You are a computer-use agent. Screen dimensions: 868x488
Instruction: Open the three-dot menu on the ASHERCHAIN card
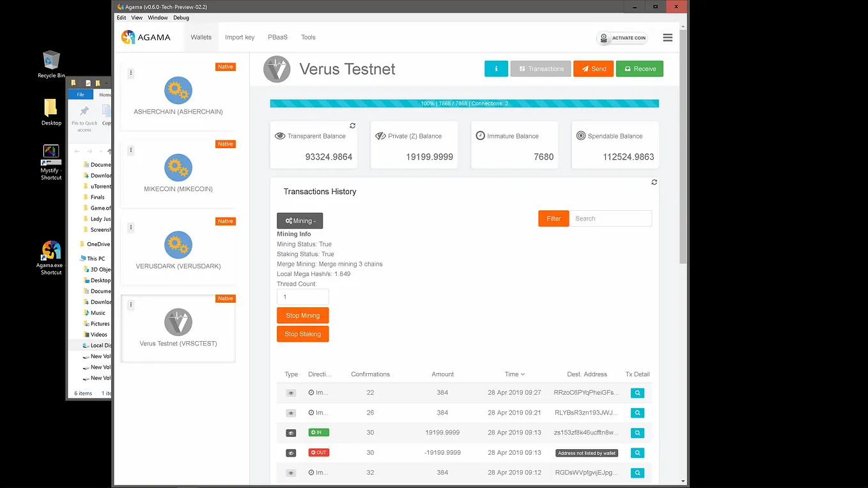[131, 73]
